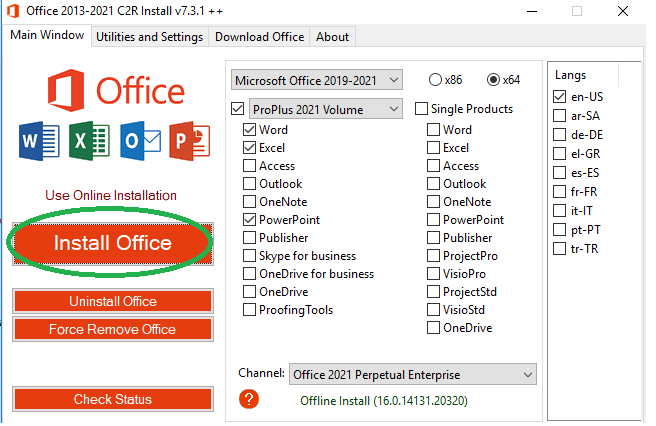The width and height of the screenshot is (656, 426).
Task: Click the Uninstall Office button
Action: pyautogui.click(x=113, y=301)
